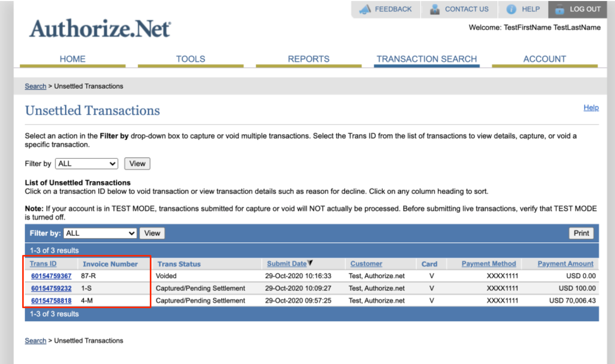Screen dimensions: 615x364
Task: Click the Print button
Action: coord(581,233)
